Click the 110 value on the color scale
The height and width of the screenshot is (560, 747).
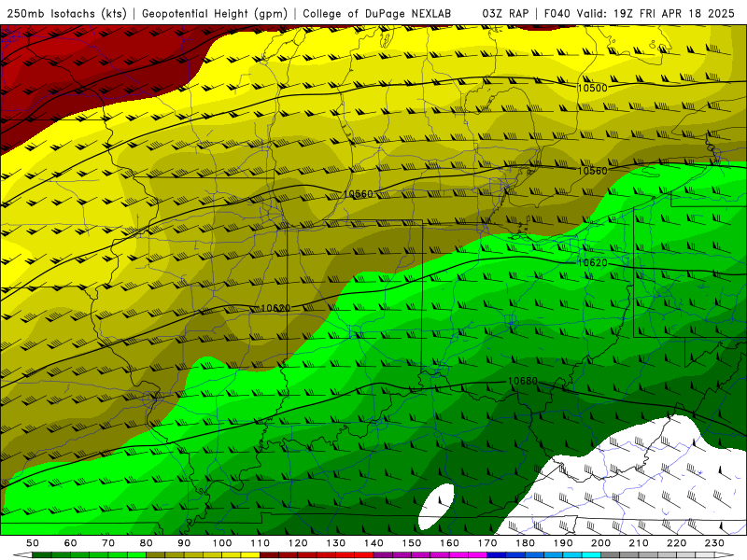point(261,543)
